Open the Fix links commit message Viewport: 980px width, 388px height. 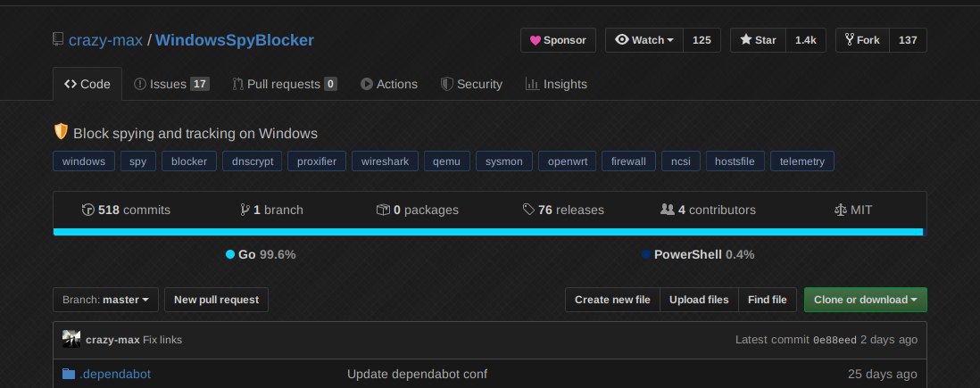pos(162,340)
